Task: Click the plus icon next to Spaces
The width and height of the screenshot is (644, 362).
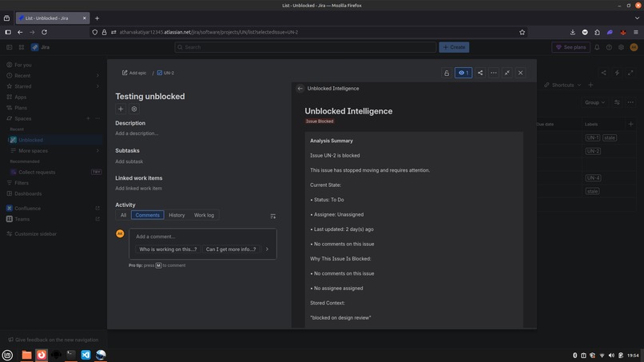Action: [88, 118]
